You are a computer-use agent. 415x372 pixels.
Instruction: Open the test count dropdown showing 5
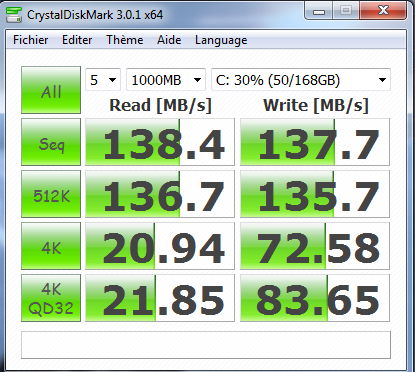pos(103,80)
